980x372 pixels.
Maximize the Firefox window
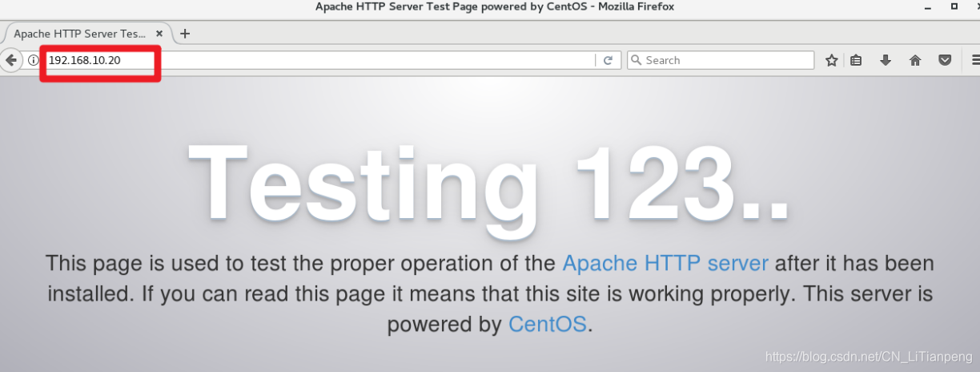[954, 6]
